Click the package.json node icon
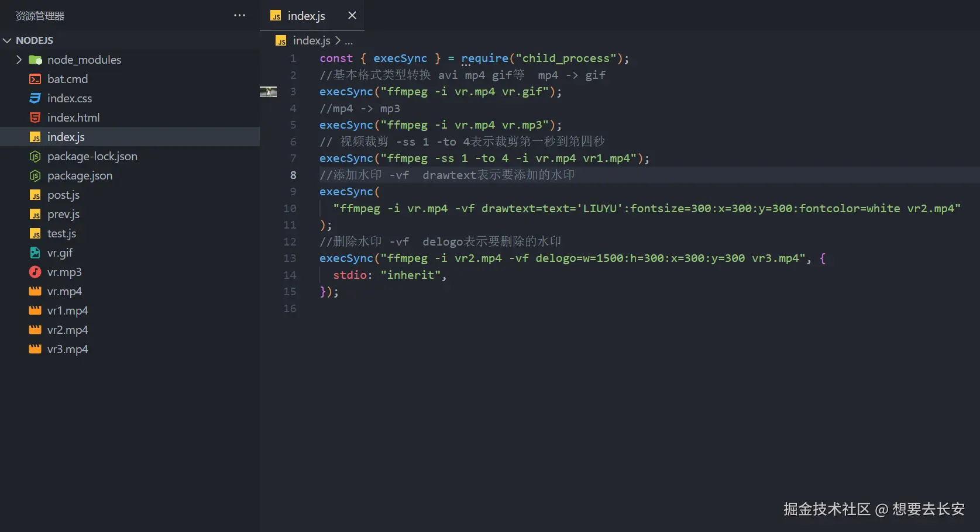 pos(35,175)
